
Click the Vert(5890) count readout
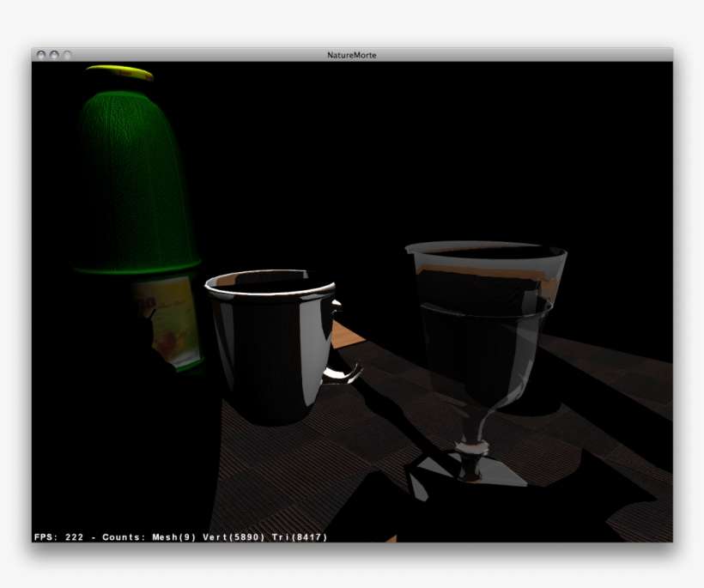pos(234,537)
